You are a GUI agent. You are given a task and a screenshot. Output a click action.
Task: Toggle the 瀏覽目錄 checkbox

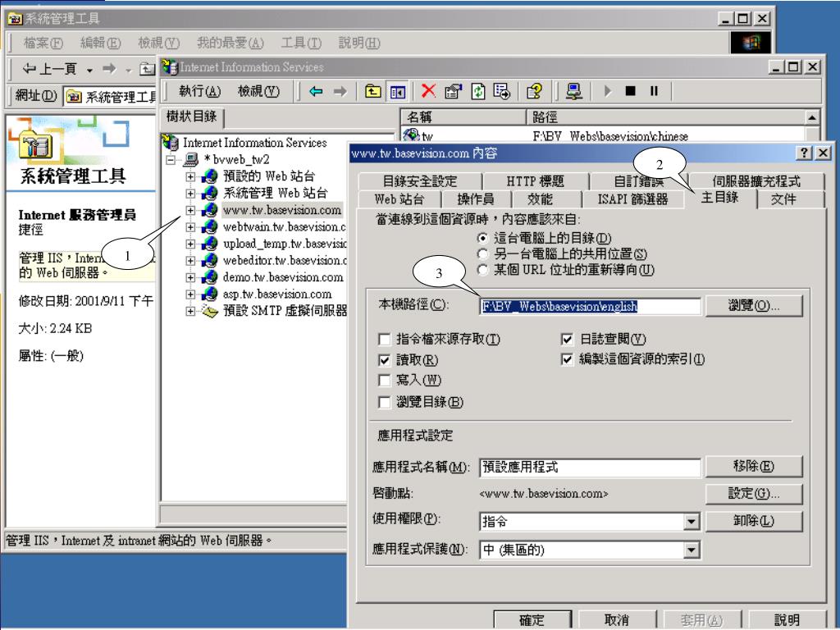click(x=384, y=402)
